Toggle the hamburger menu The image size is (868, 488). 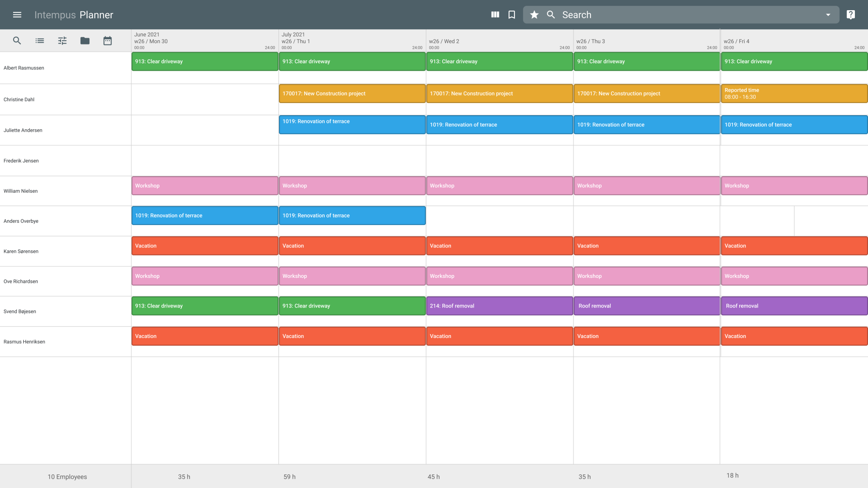pyautogui.click(x=17, y=14)
